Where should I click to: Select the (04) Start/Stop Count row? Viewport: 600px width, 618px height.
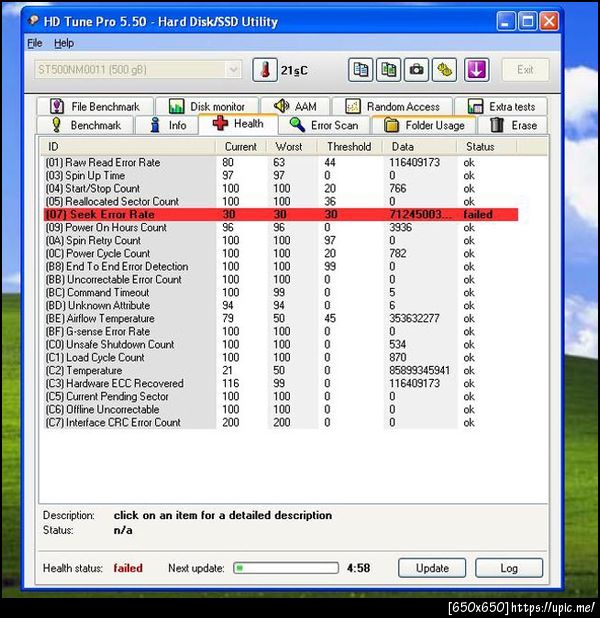pos(281,188)
